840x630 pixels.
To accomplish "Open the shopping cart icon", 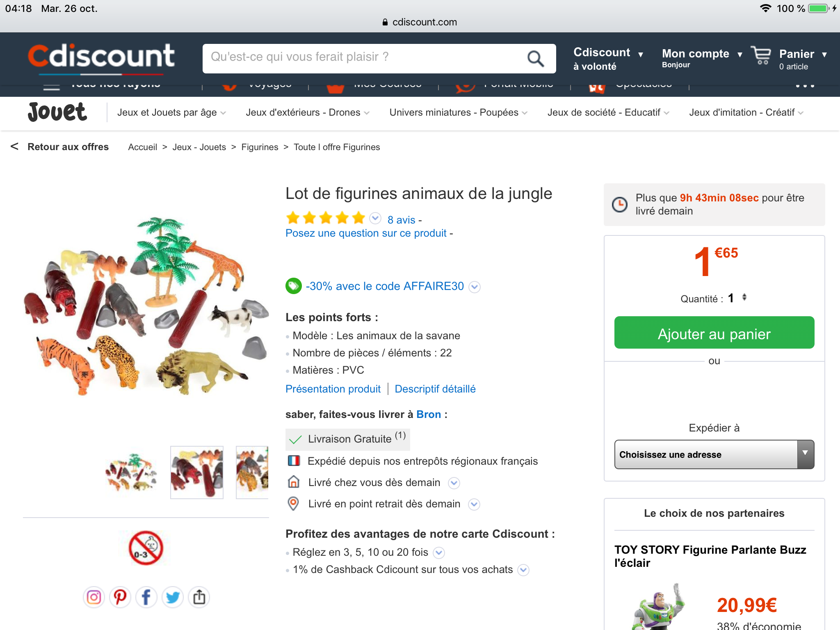I will [x=761, y=56].
